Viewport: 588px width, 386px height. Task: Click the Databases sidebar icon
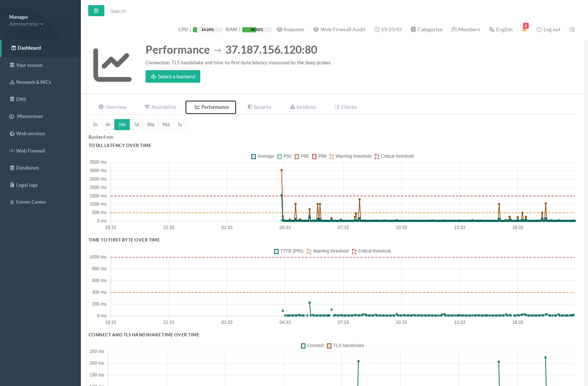12,168
